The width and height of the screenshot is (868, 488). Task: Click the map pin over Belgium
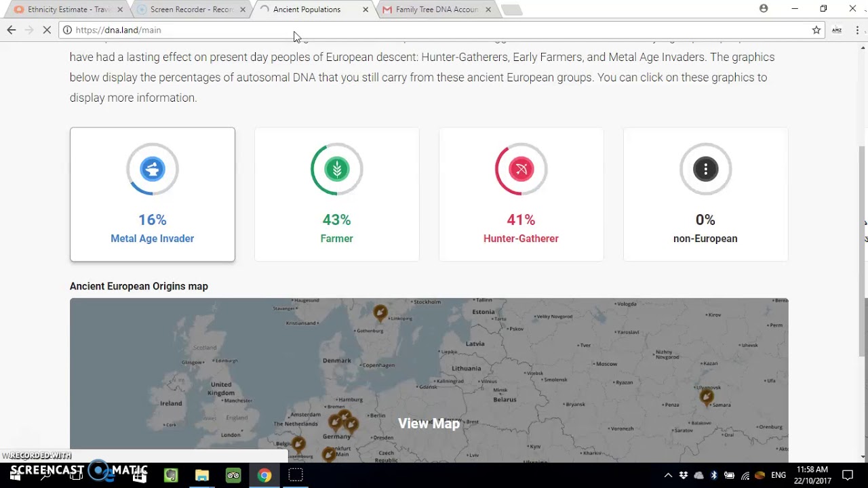coord(298,445)
